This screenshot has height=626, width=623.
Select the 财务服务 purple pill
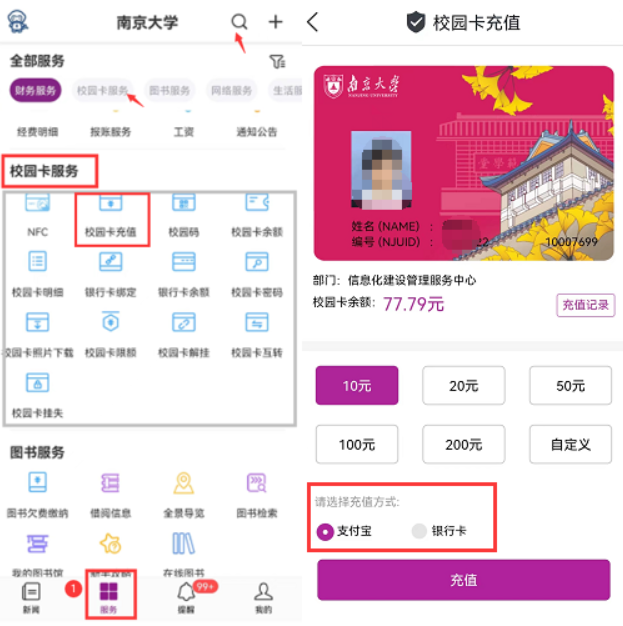(36, 90)
